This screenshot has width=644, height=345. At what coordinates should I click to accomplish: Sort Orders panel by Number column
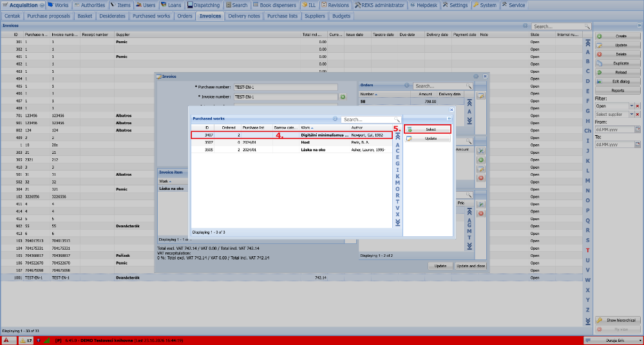[x=385, y=94]
